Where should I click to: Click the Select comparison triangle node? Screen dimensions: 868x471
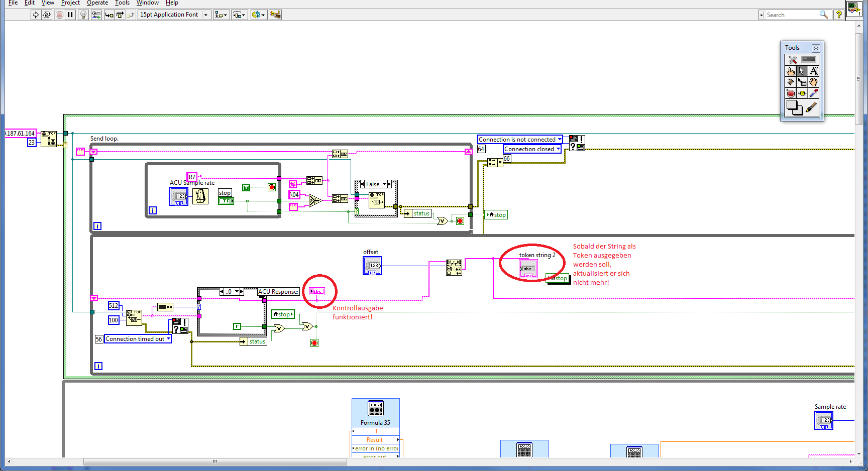[x=314, y=201]
